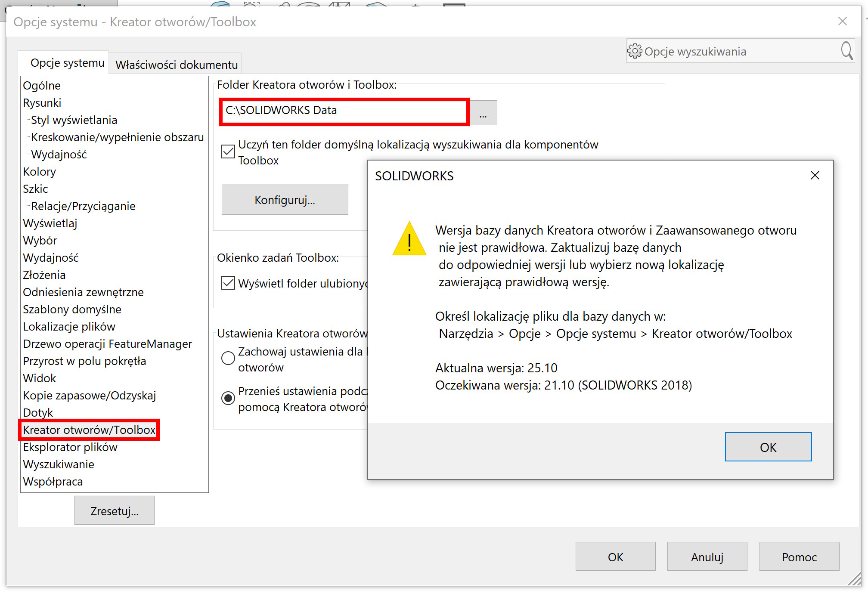Click the gear icon in search options
Image resolution: width=868 pixels, height=597 pixels.
point(635,51)
